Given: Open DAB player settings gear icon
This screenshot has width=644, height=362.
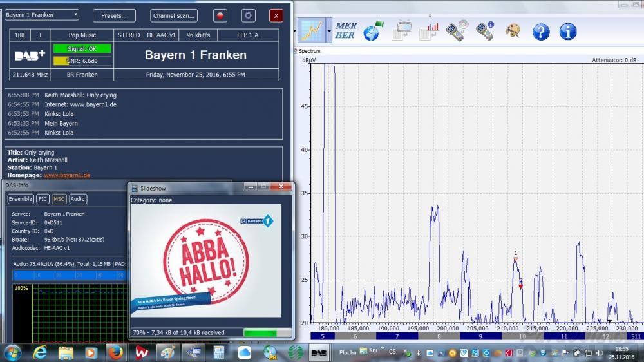Looking at the screenshot, I should click(x=248, y=15).
